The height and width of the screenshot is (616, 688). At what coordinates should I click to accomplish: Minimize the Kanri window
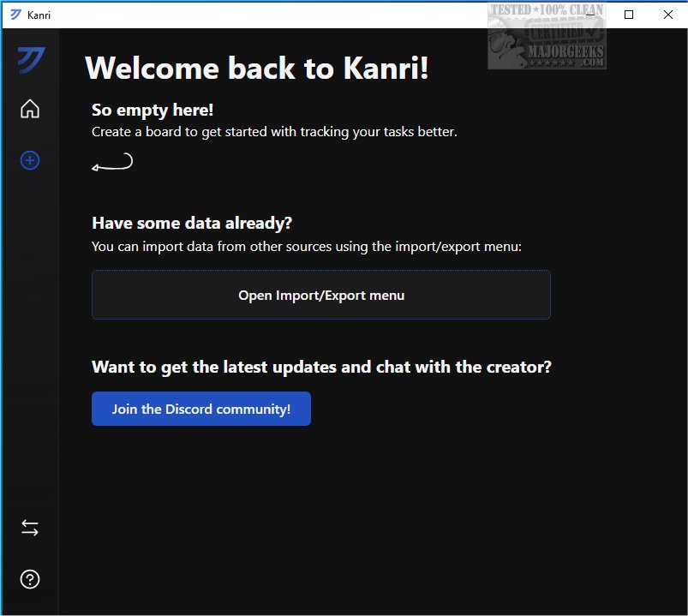point(589,15)
